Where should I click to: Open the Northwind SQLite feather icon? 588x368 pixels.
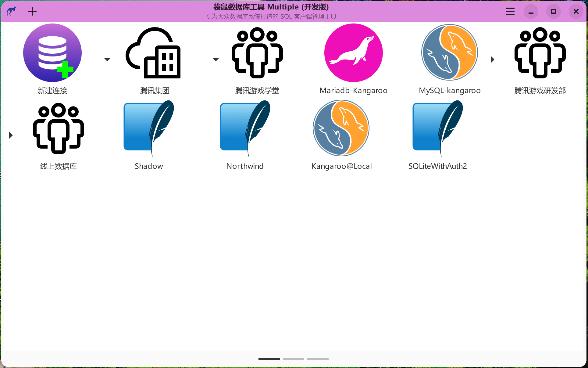(245, 128)
